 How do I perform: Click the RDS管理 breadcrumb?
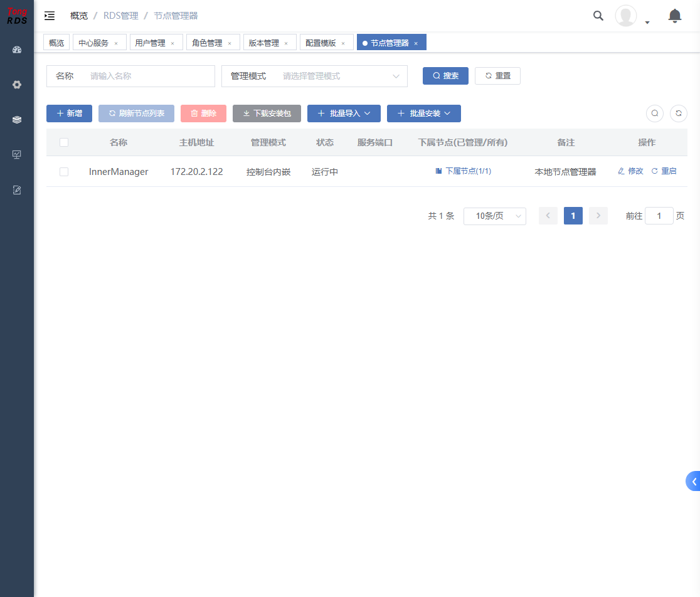tap(121, 16)
